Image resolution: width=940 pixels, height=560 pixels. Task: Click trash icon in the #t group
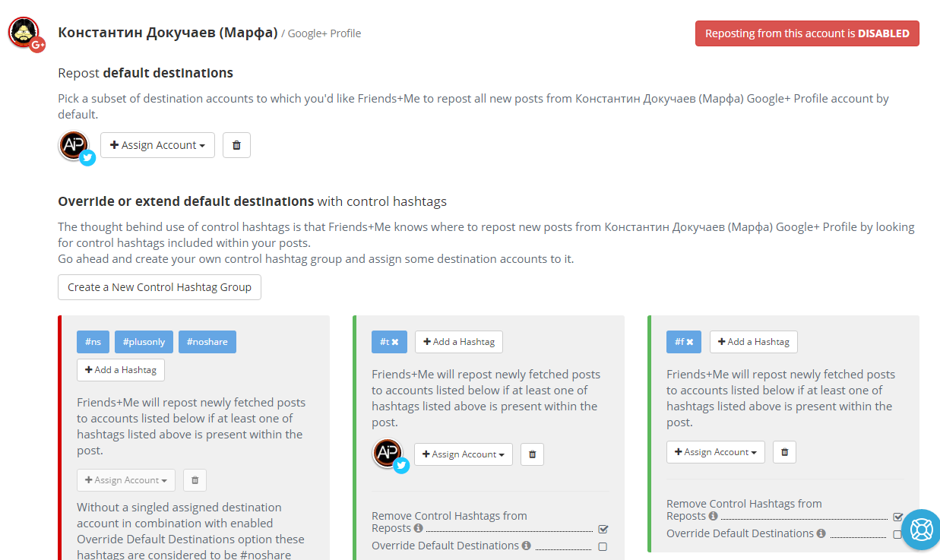(532, 454)
